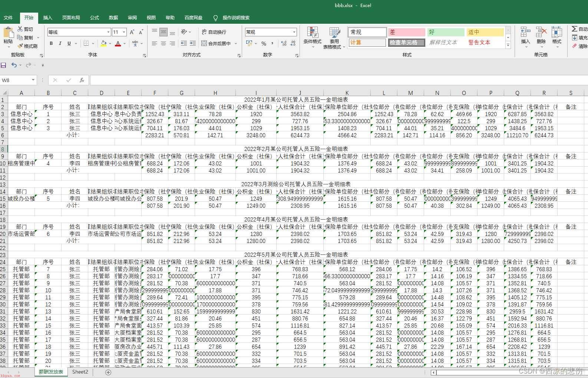Toggle right text alignment
This screenshot has width=588, height=378.
[x=172, y=43]
